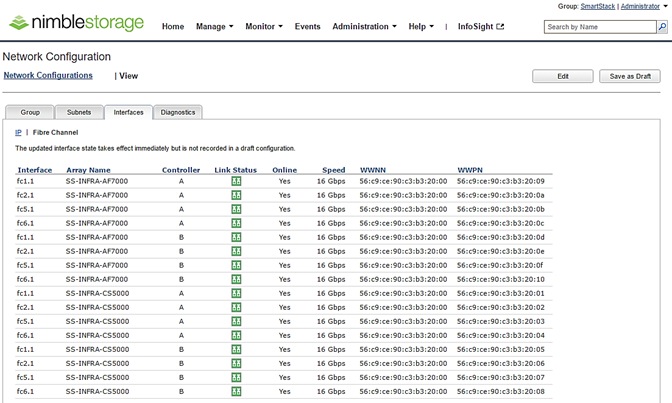Viewport: 672px width, 403px height.
Task: Click link status icon for WWPN ending 20:10
Action: pos(236,280)
